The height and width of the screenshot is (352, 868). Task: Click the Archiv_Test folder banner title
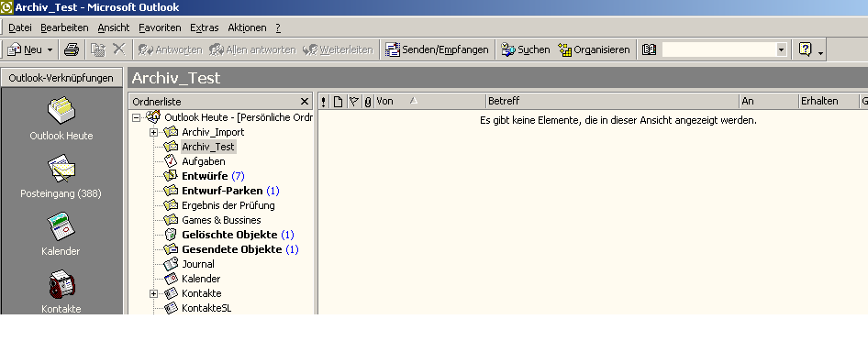click(176, 78)
